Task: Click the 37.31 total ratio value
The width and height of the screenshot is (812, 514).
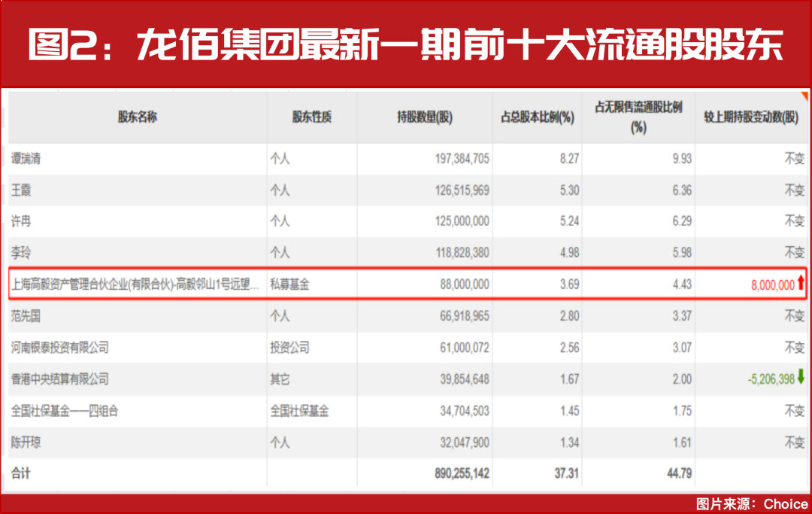Action: coord(567,473)
